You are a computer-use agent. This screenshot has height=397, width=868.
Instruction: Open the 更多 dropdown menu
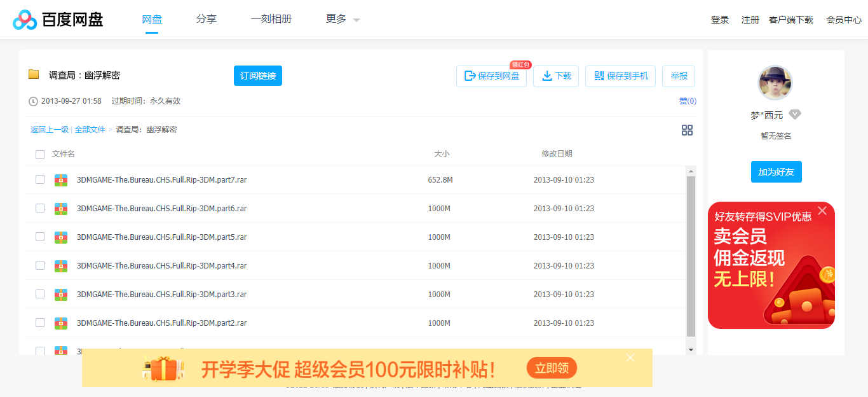337,19
